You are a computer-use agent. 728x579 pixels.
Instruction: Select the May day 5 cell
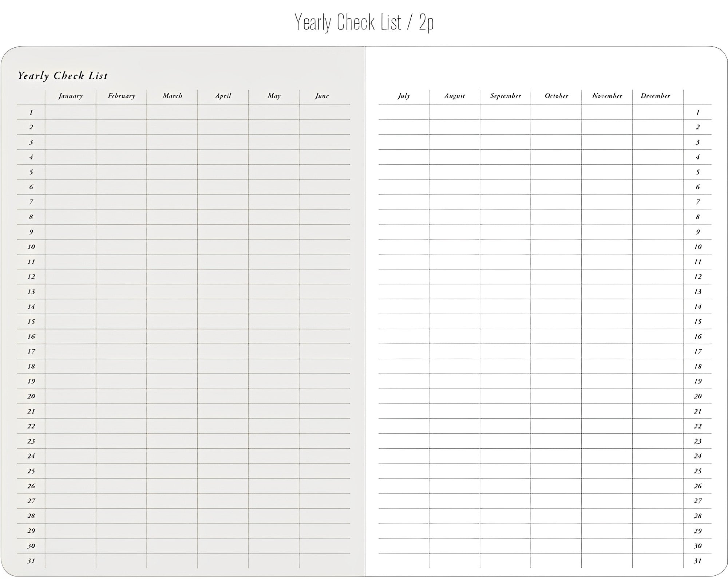(x=274, y=172)
